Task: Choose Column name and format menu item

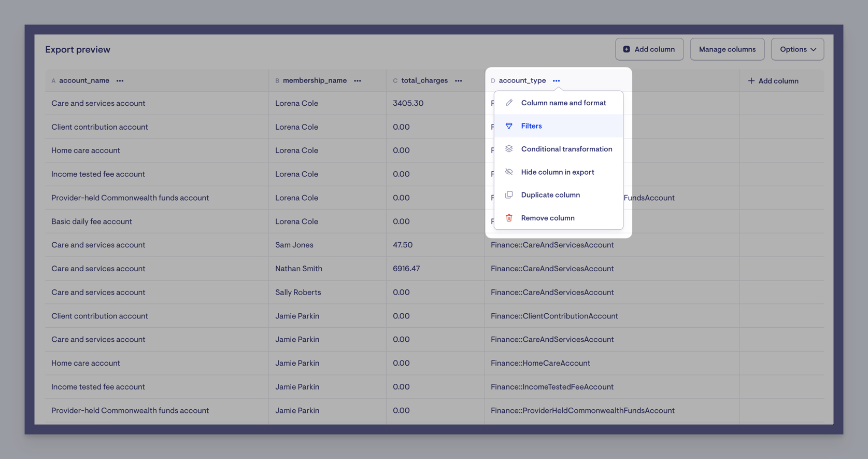Action: 559,103
